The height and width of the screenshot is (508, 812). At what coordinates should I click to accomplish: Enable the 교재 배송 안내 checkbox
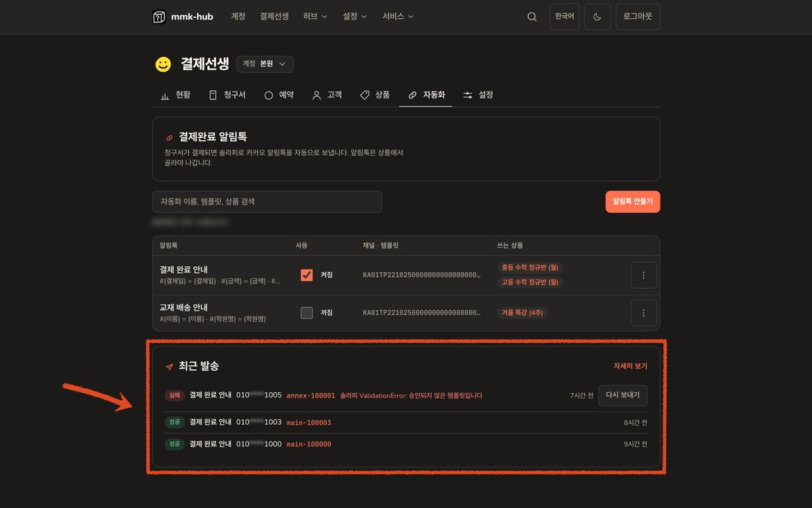[307, 313]
